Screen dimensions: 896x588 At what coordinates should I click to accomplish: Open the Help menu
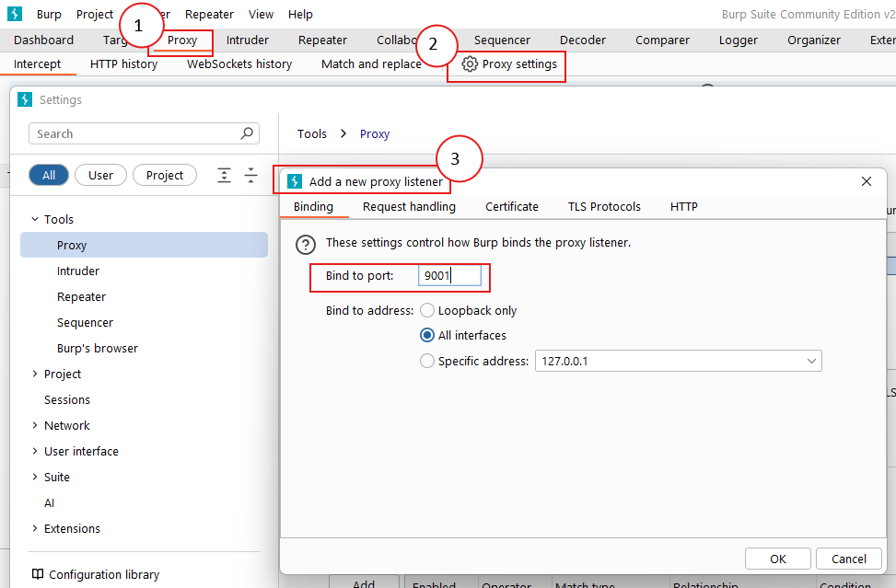[x=300, y=15]
